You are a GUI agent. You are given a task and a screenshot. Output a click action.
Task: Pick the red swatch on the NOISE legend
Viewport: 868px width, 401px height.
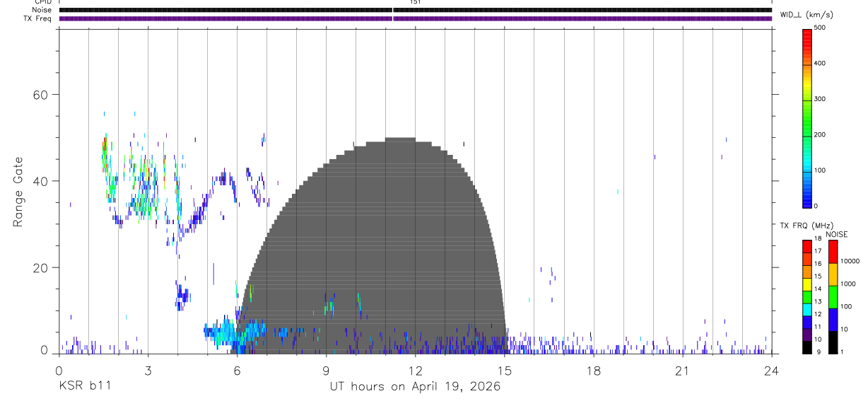pos(833,252)
